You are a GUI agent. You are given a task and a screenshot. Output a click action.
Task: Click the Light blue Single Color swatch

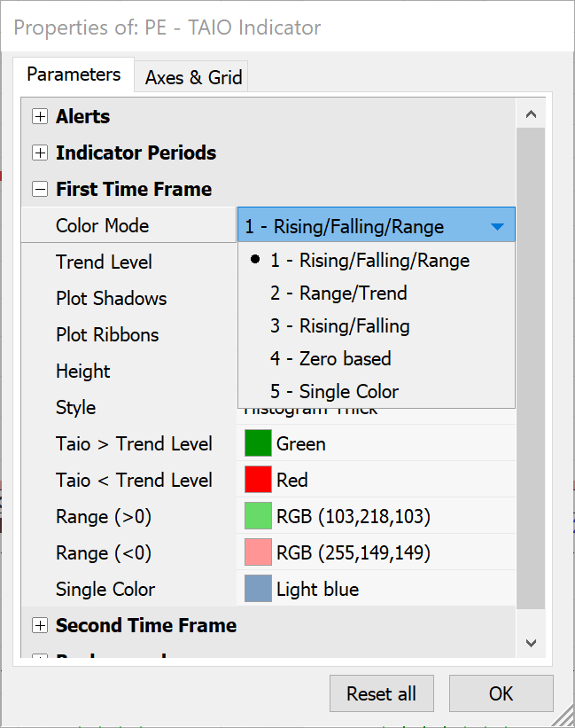(258, 589)
